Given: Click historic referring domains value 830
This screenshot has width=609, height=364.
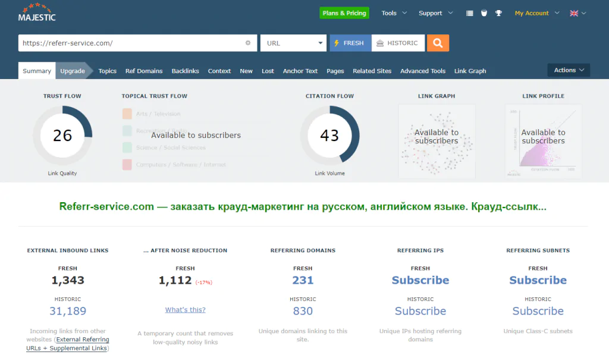Looking at the screenshot, I should tap(303, 311).
